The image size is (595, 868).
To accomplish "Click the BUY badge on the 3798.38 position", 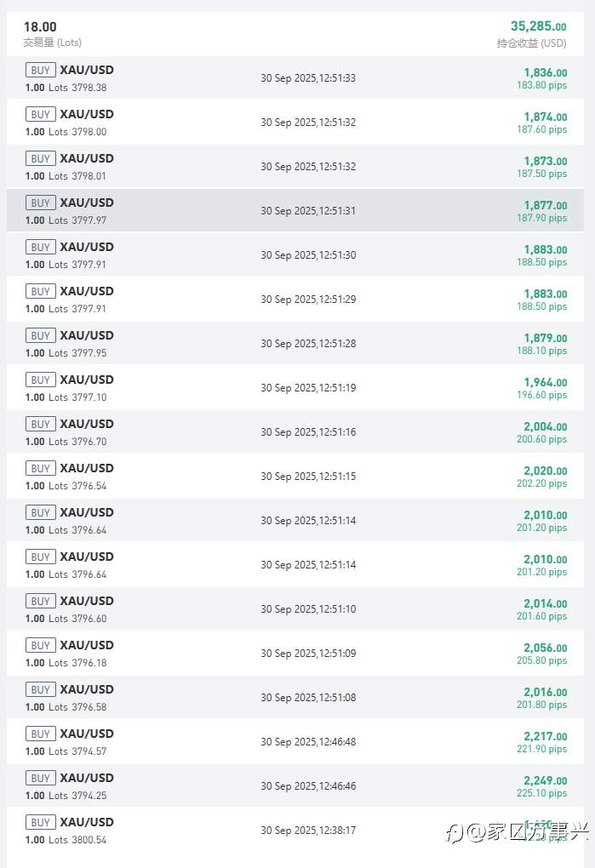I will (40, 71).
